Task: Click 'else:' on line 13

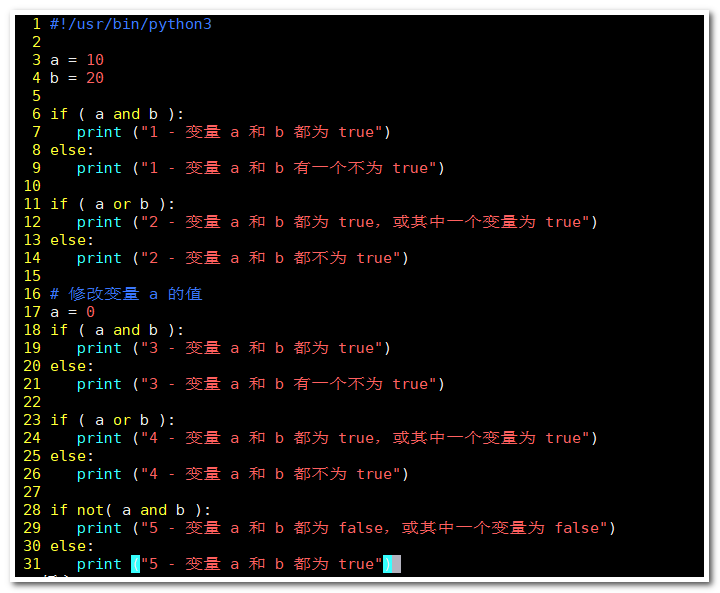Action: (x=72, y=240)
